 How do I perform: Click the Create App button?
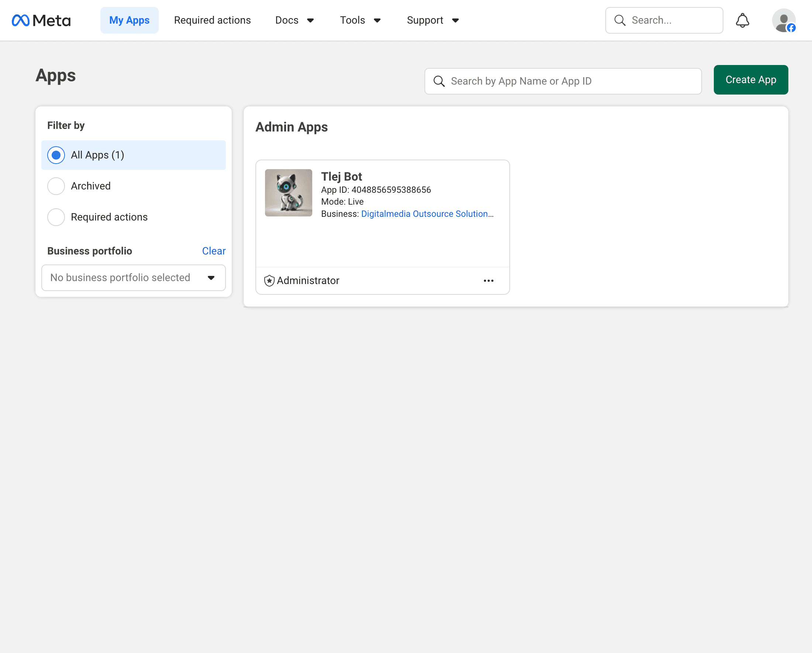coord(751,80)
